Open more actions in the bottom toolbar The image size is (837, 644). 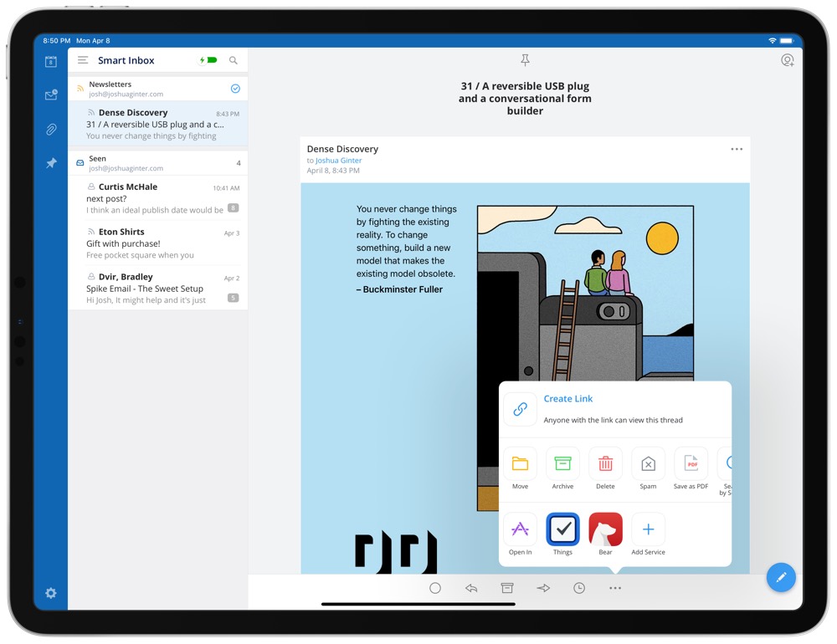tap(615, 588)
